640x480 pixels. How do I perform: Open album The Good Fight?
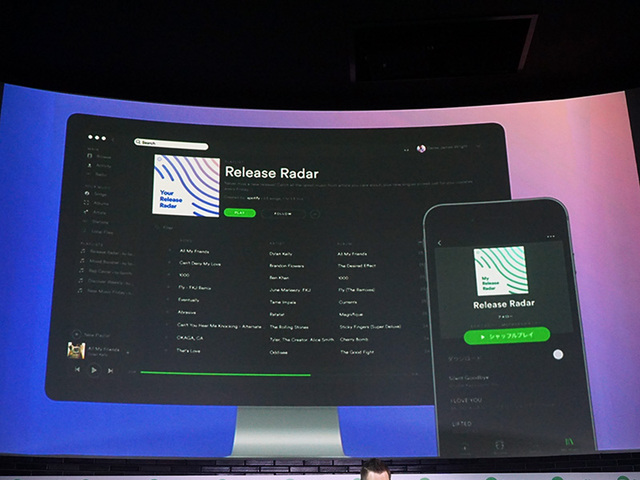coord(357,352)
